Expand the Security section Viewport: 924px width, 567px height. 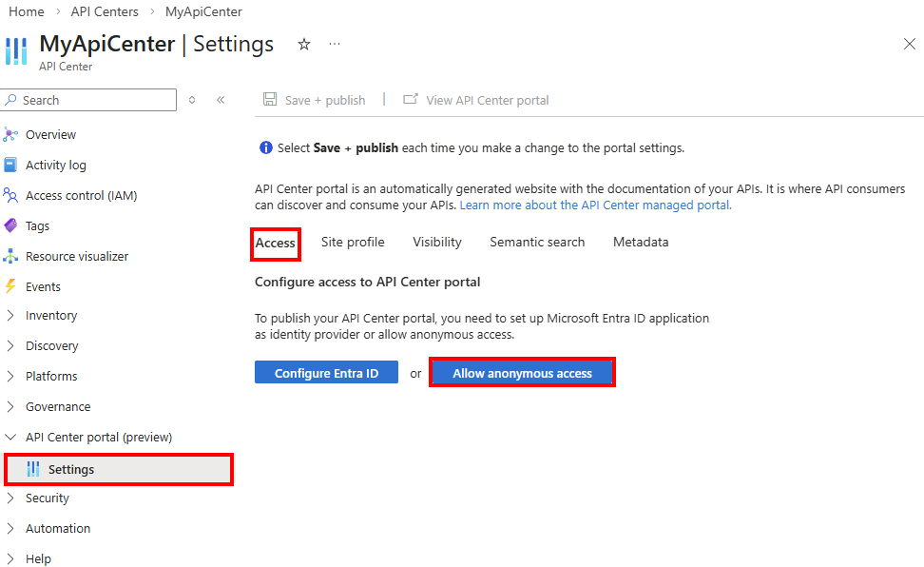48,498
